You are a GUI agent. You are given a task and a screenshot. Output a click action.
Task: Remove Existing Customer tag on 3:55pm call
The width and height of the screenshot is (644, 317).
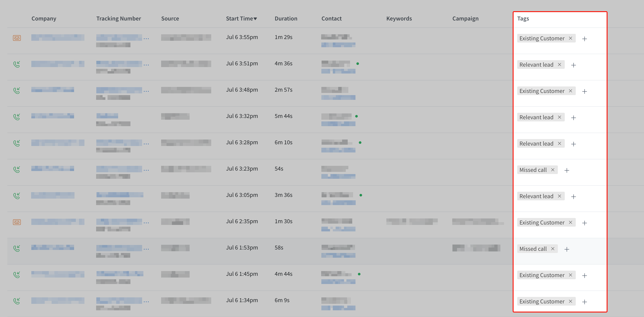click(571, 38)
